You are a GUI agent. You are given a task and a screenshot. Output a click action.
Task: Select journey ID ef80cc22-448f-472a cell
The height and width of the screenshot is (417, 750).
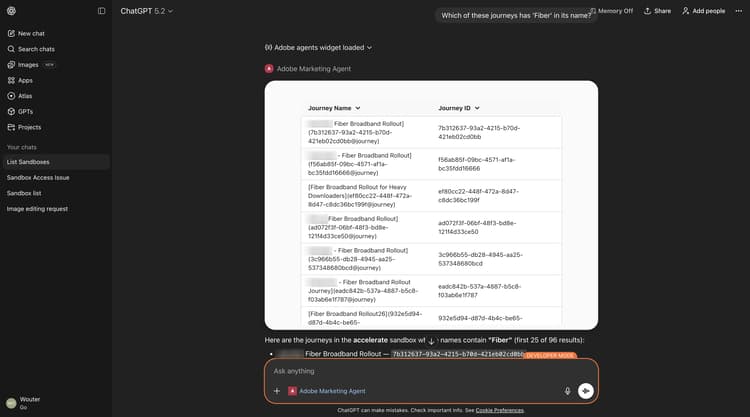tap(478, 196)
